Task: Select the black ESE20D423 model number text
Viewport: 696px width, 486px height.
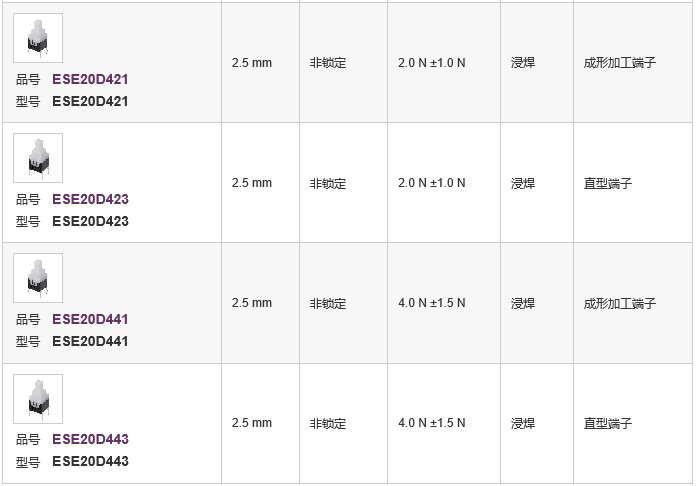Action: click(x=90, y=221)
